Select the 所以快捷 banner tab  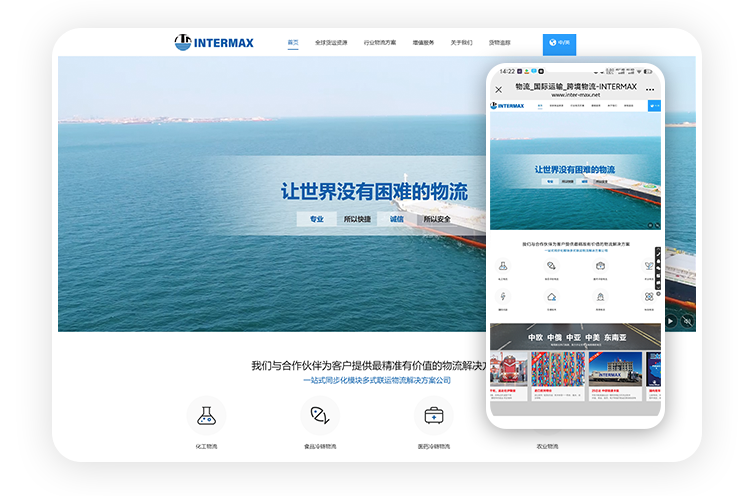tap(357, 219)
